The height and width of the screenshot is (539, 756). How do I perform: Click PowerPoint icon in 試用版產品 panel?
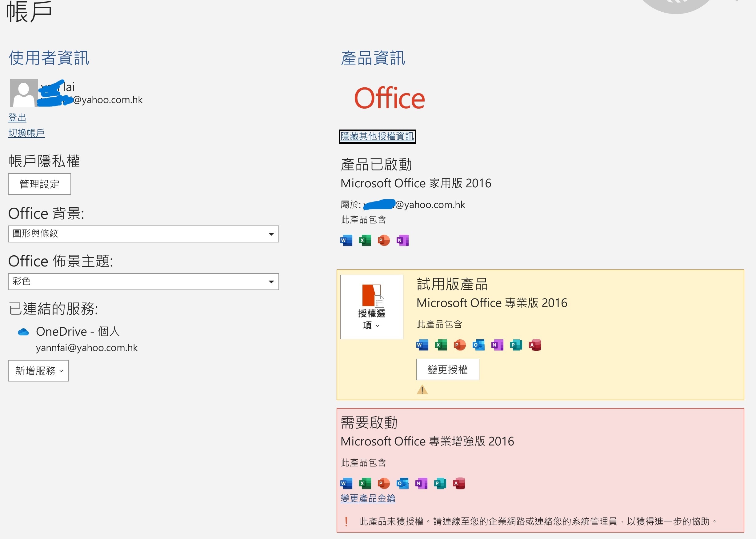[460, 345]
